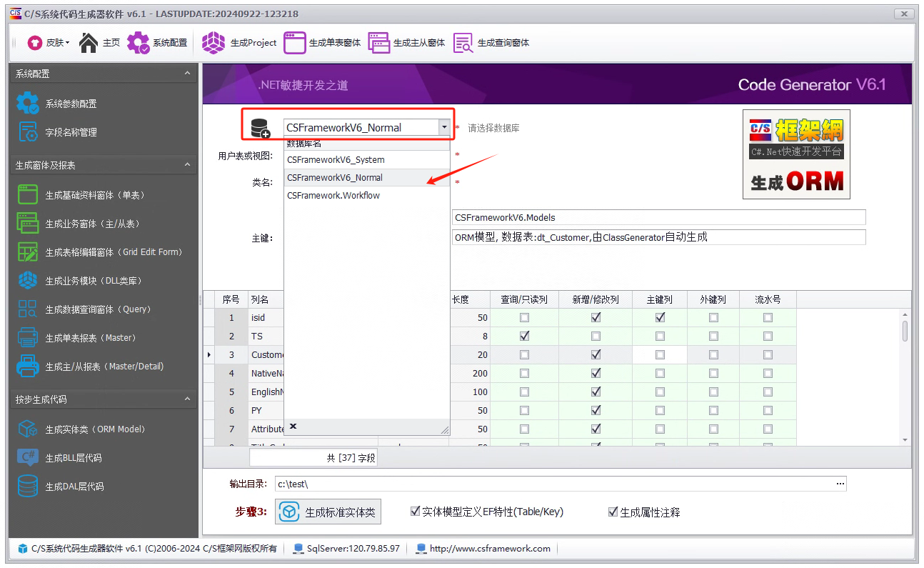This screenshot has height=568, width=924.
Task: Click the 生成标准实体类 button
Action: point(328,512)
